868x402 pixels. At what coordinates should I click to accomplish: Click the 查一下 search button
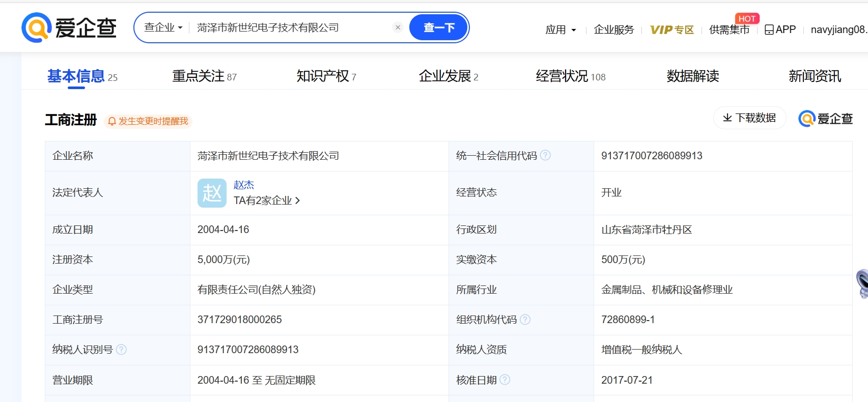tap(439, 27)
